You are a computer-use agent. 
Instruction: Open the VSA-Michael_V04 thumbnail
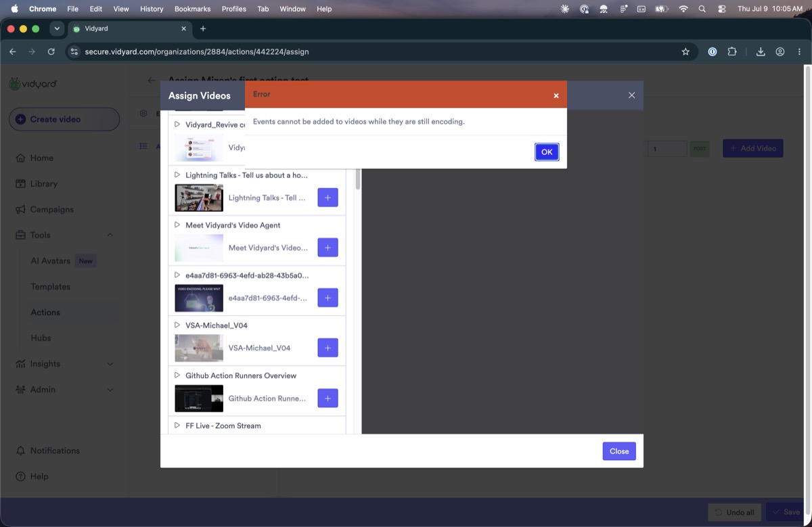coord(199,348)
